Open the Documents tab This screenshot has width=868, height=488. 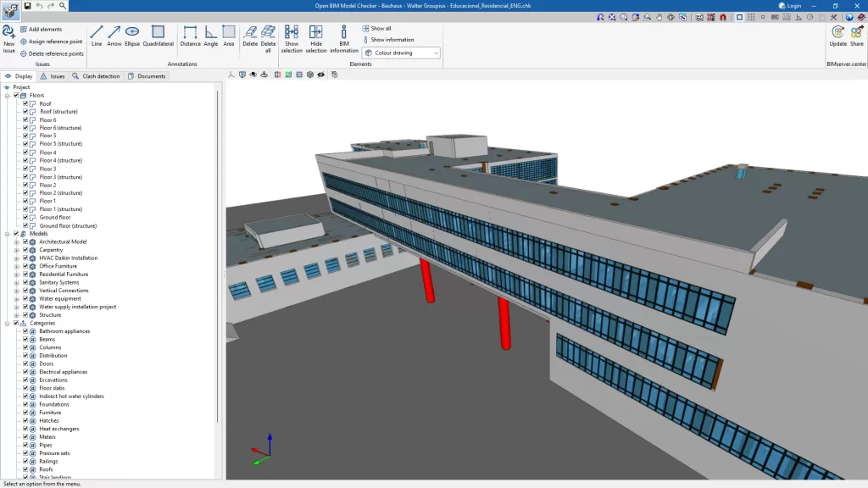tap(147, 76)
